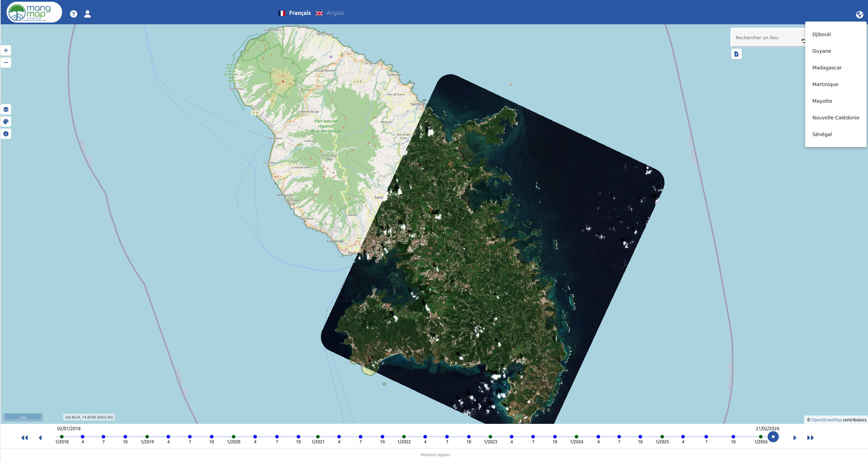
Task: Click the user account icon
Action: 87,14
